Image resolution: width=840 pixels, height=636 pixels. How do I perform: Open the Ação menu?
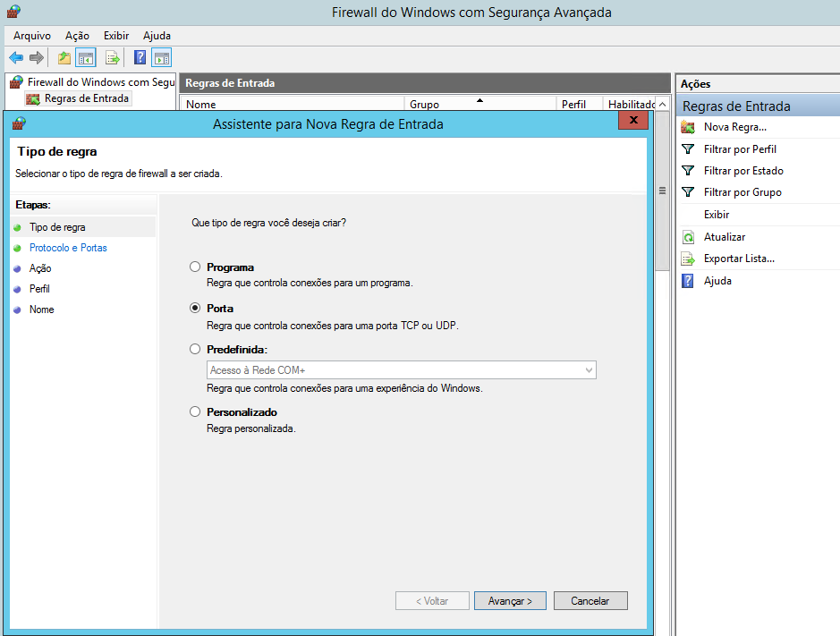pos(77,36)
